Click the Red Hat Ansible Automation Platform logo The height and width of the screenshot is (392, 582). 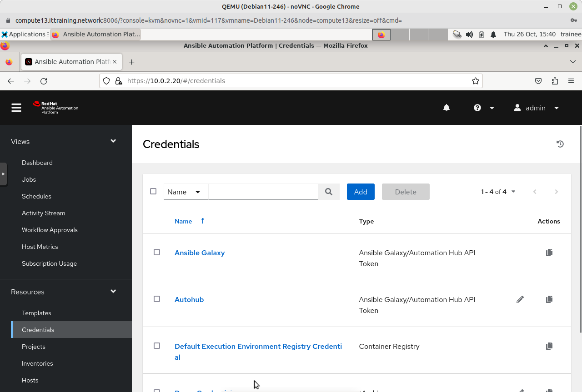(55, 108)
